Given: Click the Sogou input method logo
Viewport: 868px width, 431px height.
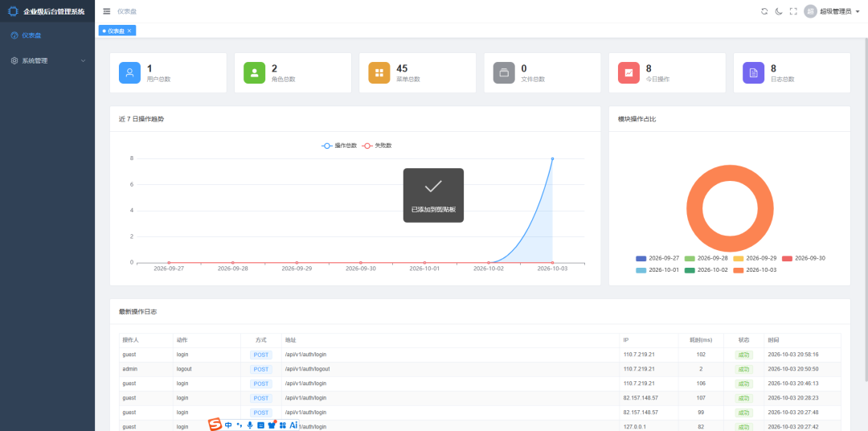Looking at the screenshot, I should pos(215,425).
